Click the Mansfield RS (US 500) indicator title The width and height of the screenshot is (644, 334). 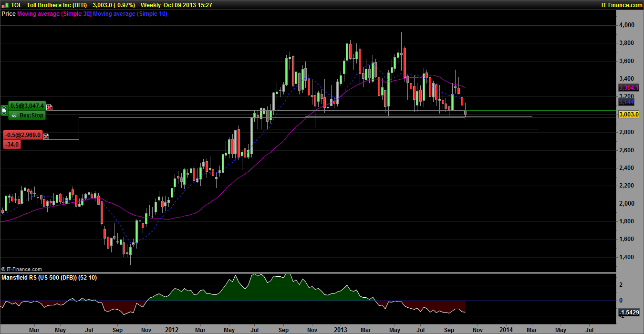coord(50,278)
